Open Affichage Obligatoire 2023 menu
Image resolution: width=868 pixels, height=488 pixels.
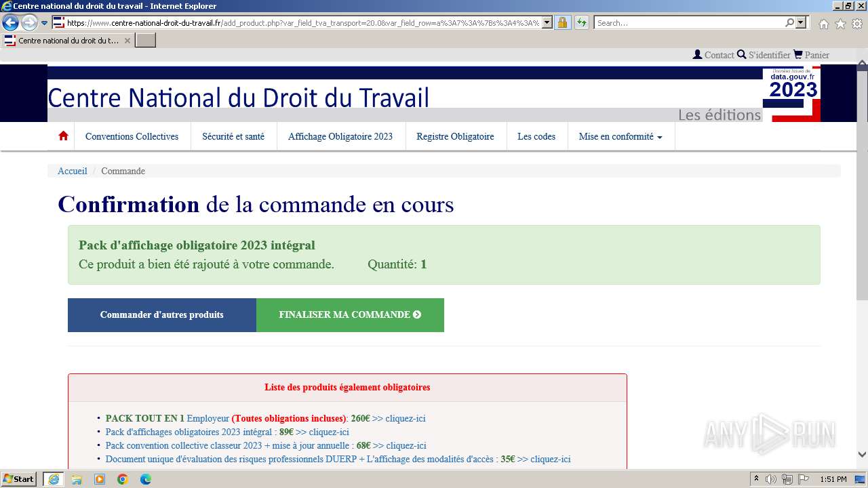point(340,136)
